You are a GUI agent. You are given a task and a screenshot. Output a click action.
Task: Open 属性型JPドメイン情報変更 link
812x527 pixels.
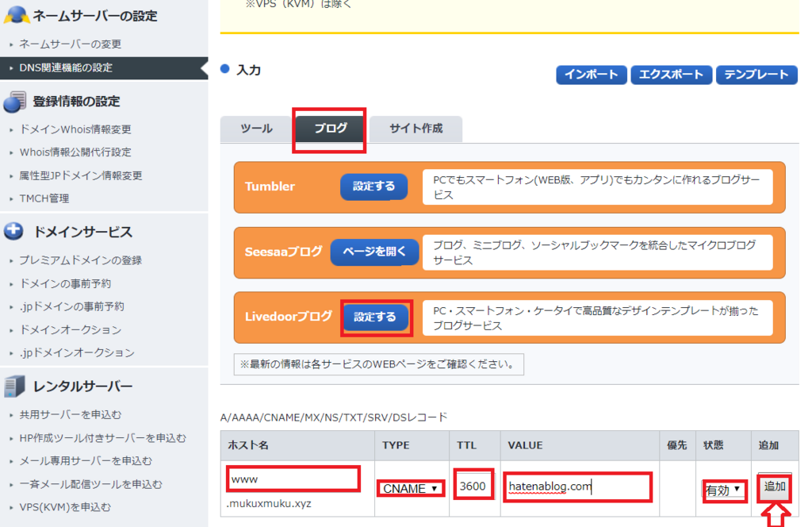click(81, 175)
